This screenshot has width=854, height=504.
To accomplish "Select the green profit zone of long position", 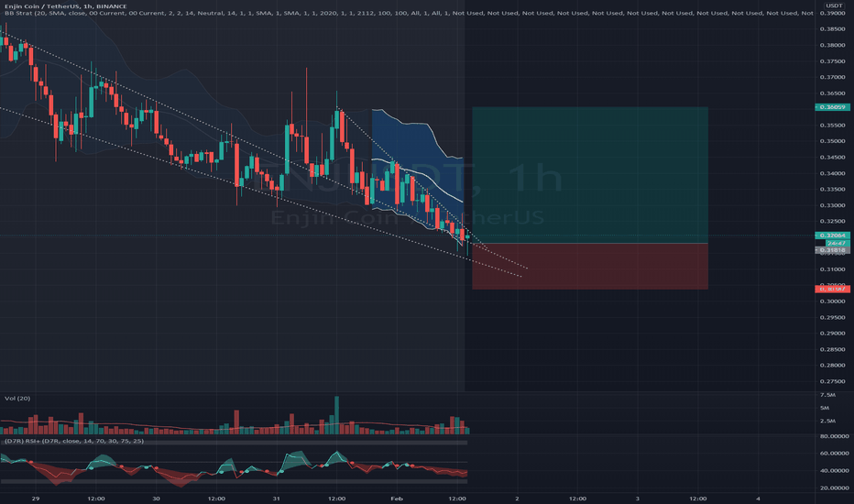I will point(590,175).
